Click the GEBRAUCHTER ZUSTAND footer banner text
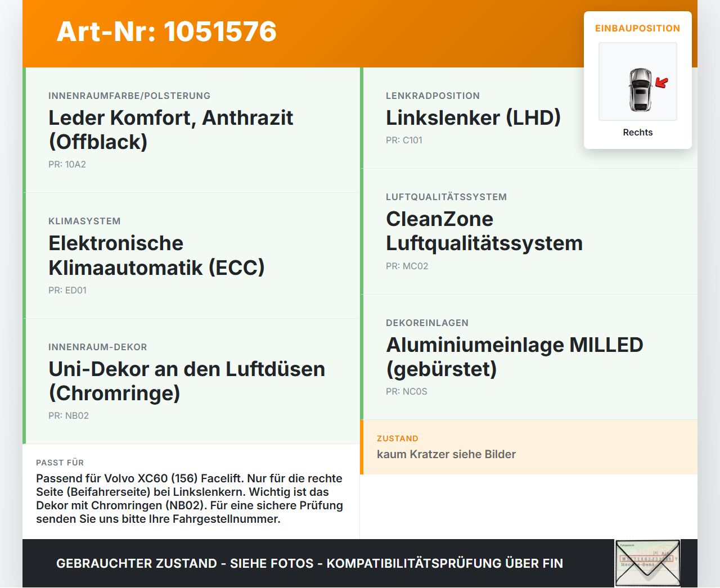The image size is (720, 588). tap(309, 563)
